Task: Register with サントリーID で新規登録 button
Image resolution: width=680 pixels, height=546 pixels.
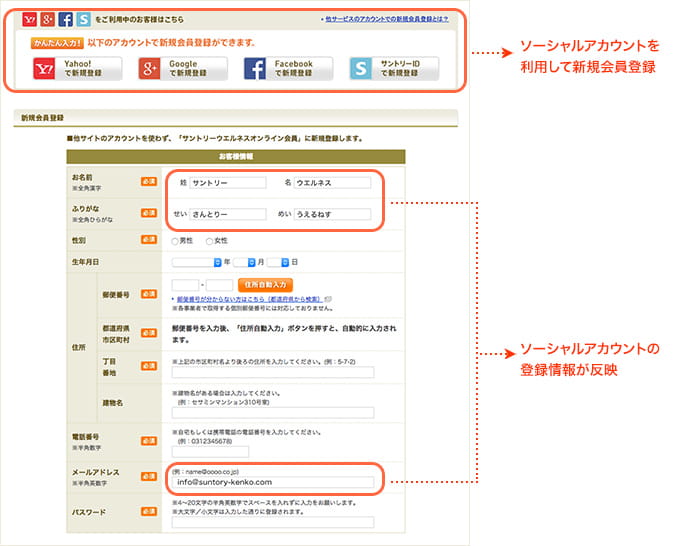Action: pos(394,69)
